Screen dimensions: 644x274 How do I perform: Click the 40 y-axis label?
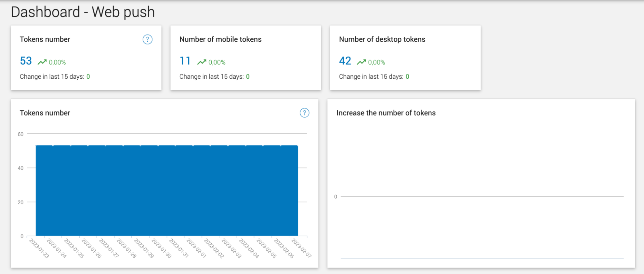tap(21, 168)
